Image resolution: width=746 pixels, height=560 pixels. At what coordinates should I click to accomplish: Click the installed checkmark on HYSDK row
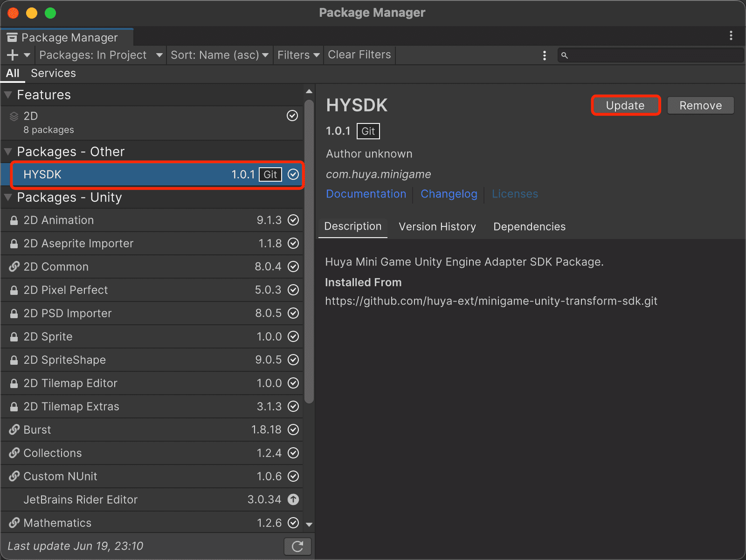click(293, 174)
